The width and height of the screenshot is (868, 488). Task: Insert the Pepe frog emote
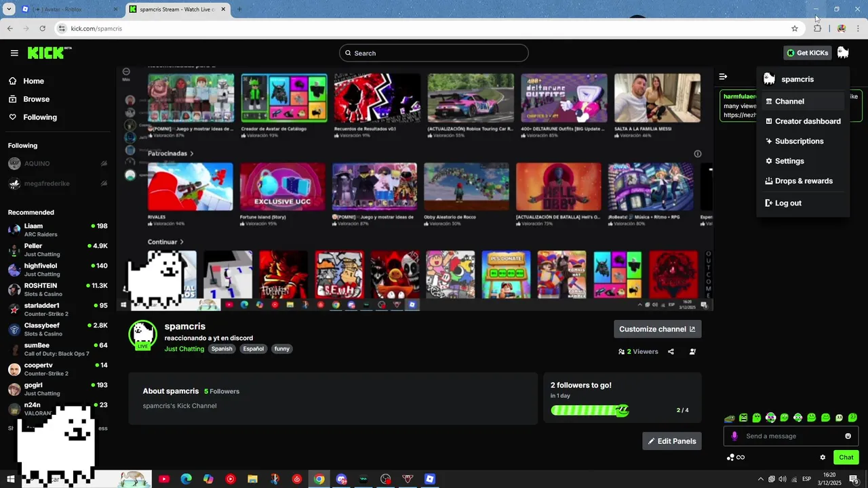click(x=730, y=418)
